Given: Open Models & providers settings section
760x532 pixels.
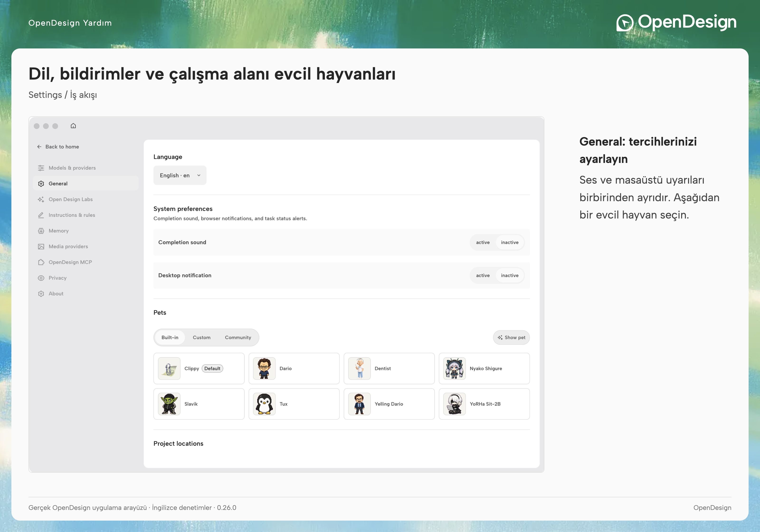Looking at the screenshot, I should (x=86, y=168).
